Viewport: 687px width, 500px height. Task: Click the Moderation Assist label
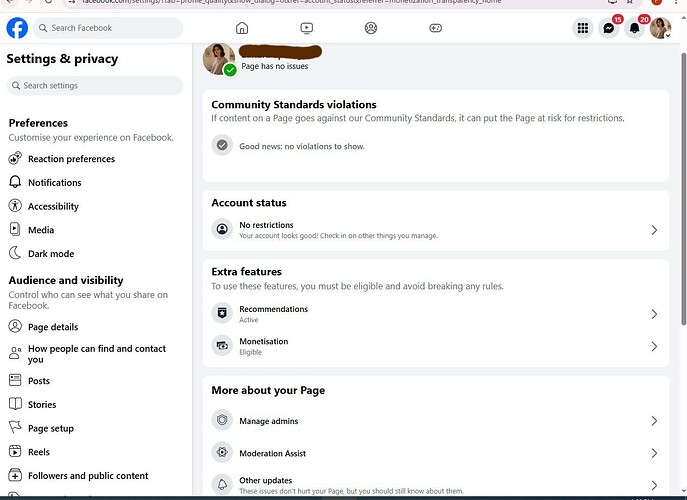click(x=273, y=453)
